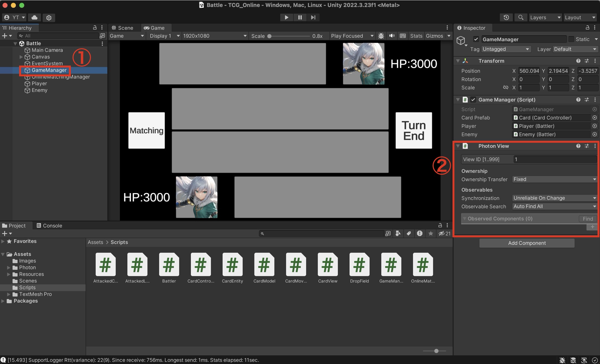600x364 pixels.
Task: Toggle the Game view frame debugger bug icon
Action: (381, 36)
